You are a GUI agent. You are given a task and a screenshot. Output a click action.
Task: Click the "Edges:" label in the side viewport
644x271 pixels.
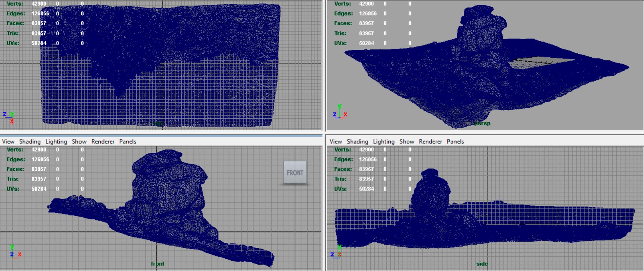(x=343, y=160)
